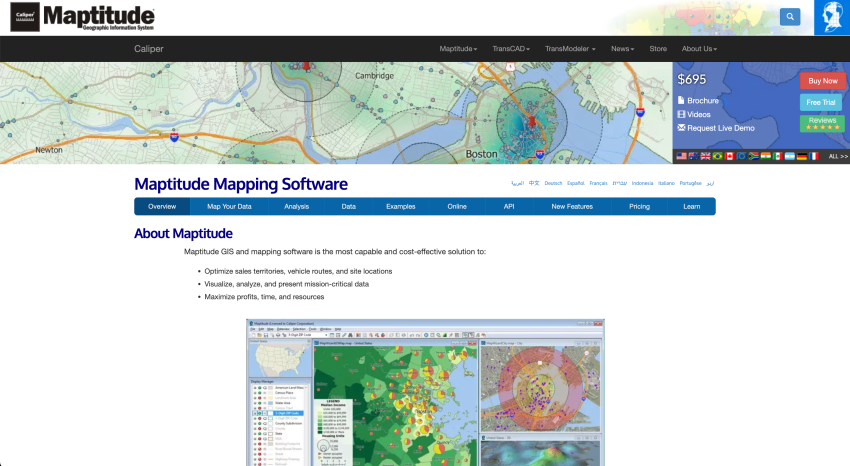The image size is (850, 466).
Task: Click the red Buy Now button
Action: [822, 81]
